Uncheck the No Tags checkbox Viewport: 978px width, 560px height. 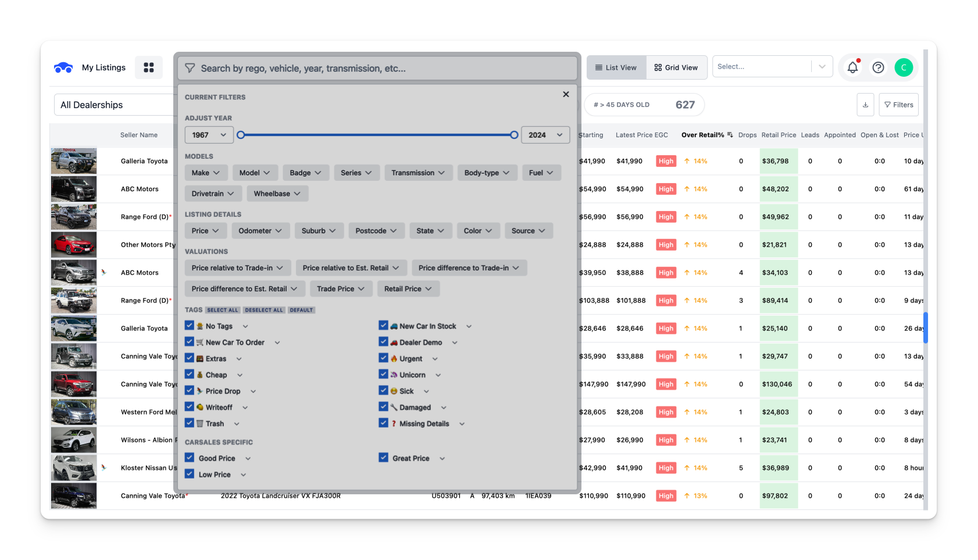point(190,326)
